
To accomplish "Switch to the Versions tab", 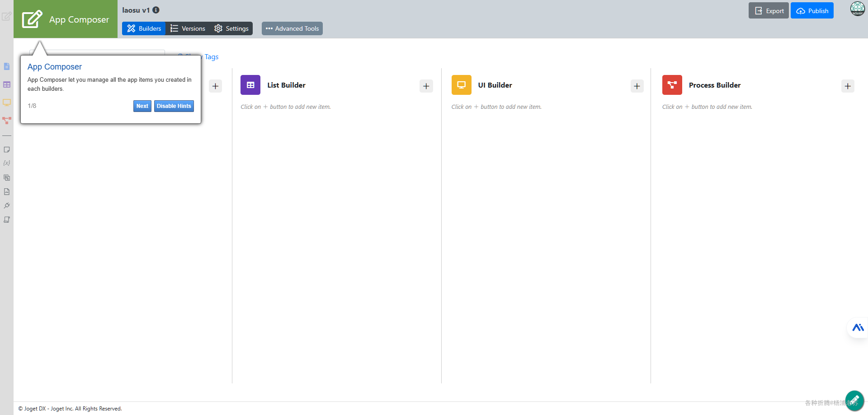I will point(188,28).
